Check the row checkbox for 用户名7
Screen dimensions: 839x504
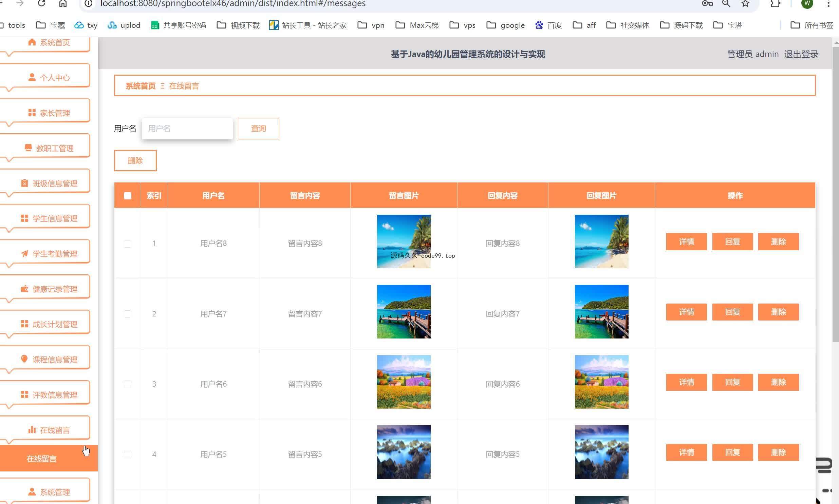point(127,314)
